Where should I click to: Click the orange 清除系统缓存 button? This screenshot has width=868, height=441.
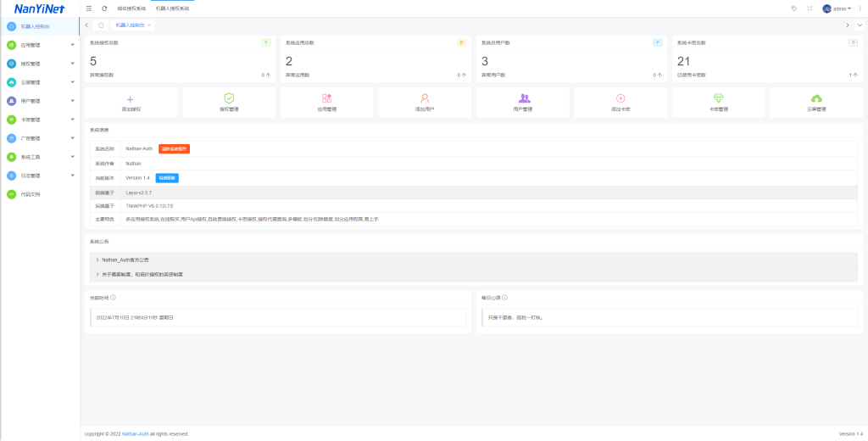pyautogui.click(x=174, y=148)
